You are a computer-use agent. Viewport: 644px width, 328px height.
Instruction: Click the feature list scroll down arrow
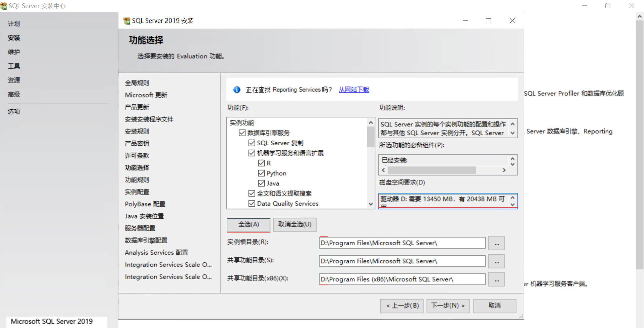[x=371, y=204]
